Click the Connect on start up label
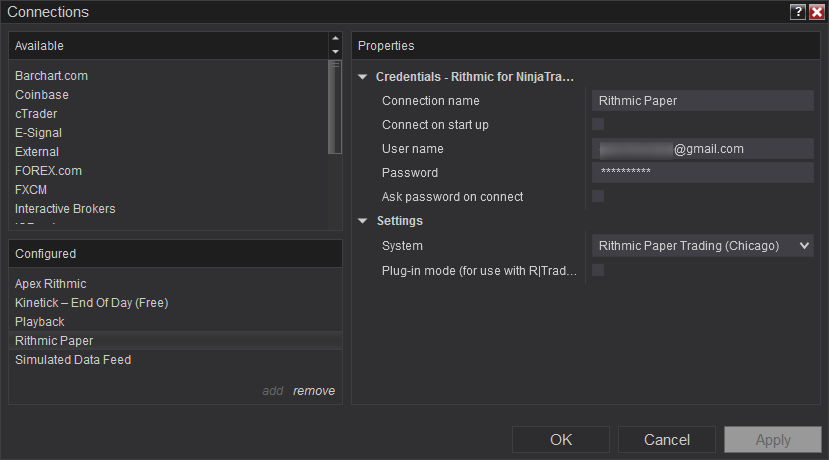This screenshot has height=460, width=829. pyautogui.click(x=435, y=125)
